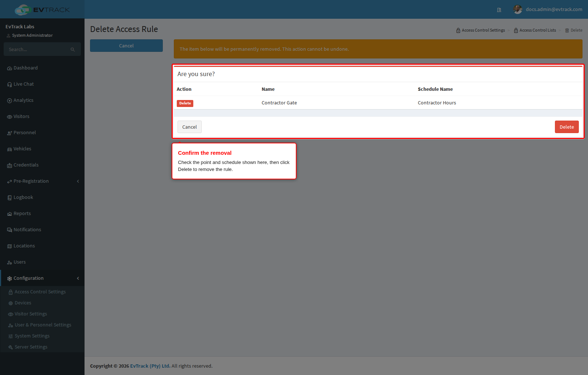Click the Contractor Hours schedule cell
Screen dimensions: 588x375
[x=437, y=103]
